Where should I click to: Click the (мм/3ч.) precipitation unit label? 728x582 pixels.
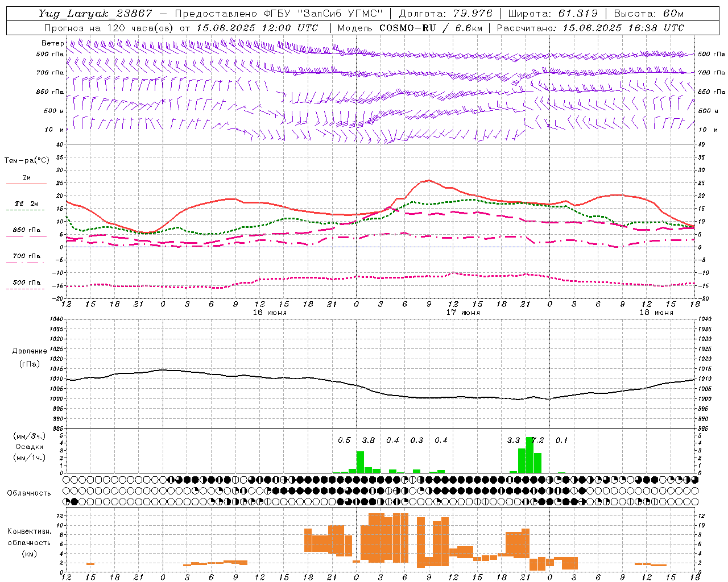pyautogui.click(x=29, y=436)
